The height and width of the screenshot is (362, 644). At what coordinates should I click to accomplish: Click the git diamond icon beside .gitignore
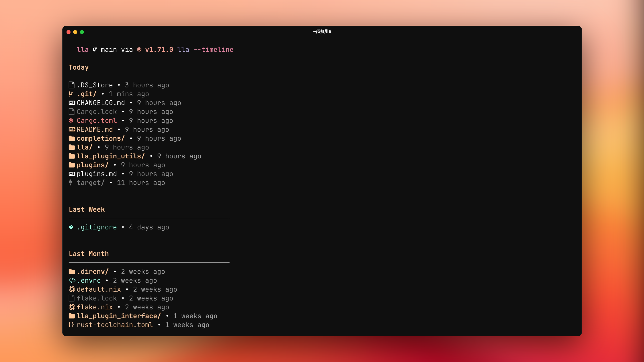click(x=71, y=227)
